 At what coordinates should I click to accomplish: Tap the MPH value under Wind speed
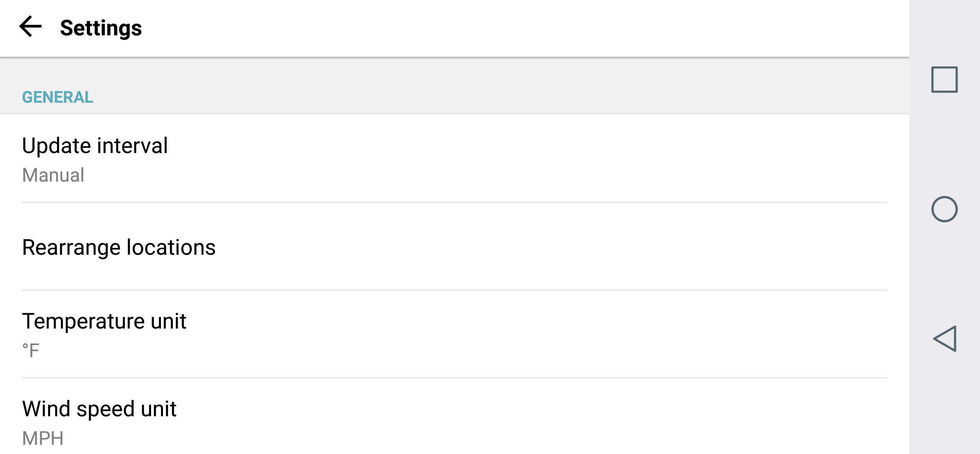43,438
